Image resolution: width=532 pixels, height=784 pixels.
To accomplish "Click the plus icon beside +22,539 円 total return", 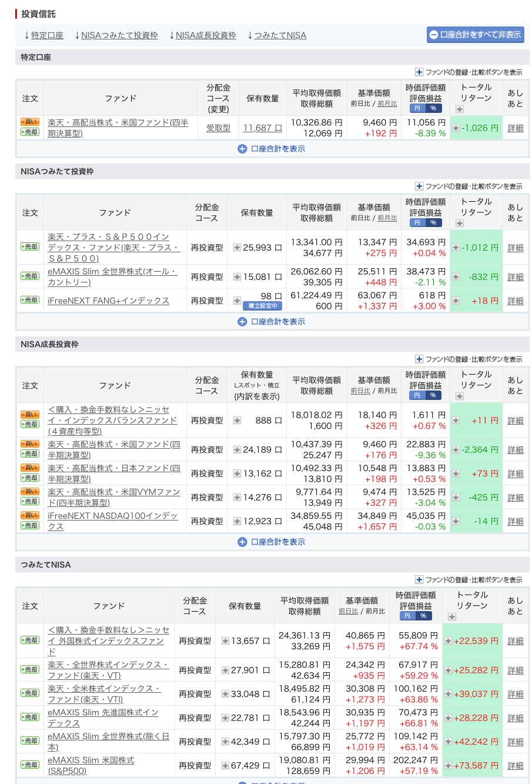I will [448, 642].
